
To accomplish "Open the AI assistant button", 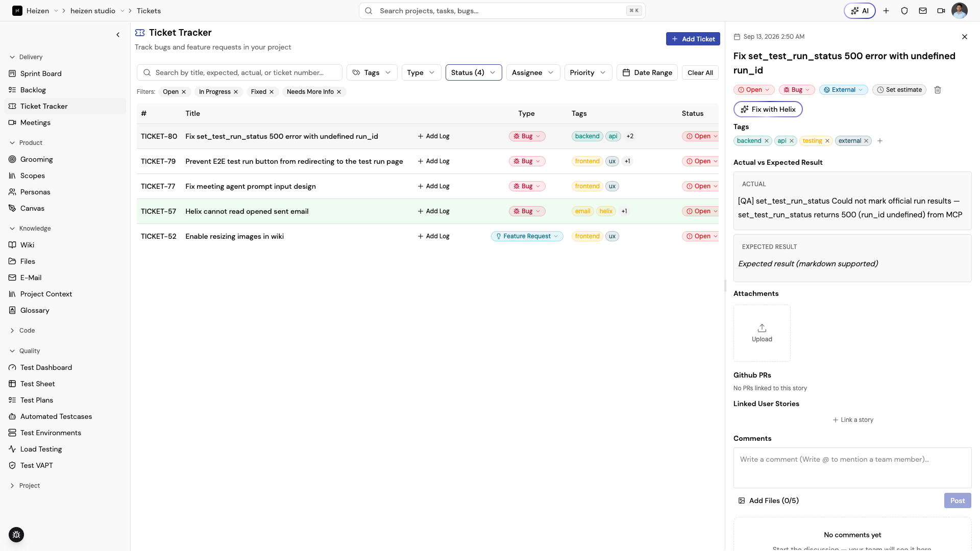I will [860, 11].
